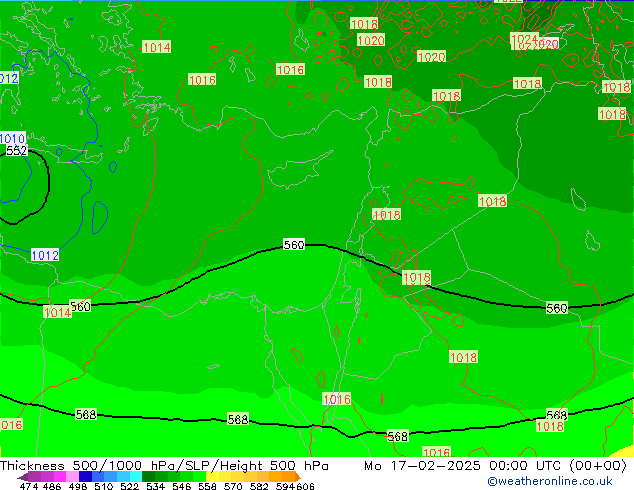This screenshot has height=490, width=634.
Task: Select the "1014" label beside the "560" label
Action: click(x=57, y=313)
